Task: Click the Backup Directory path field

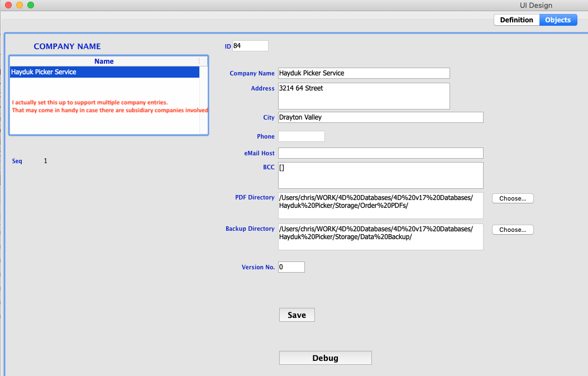Action: 381,237
